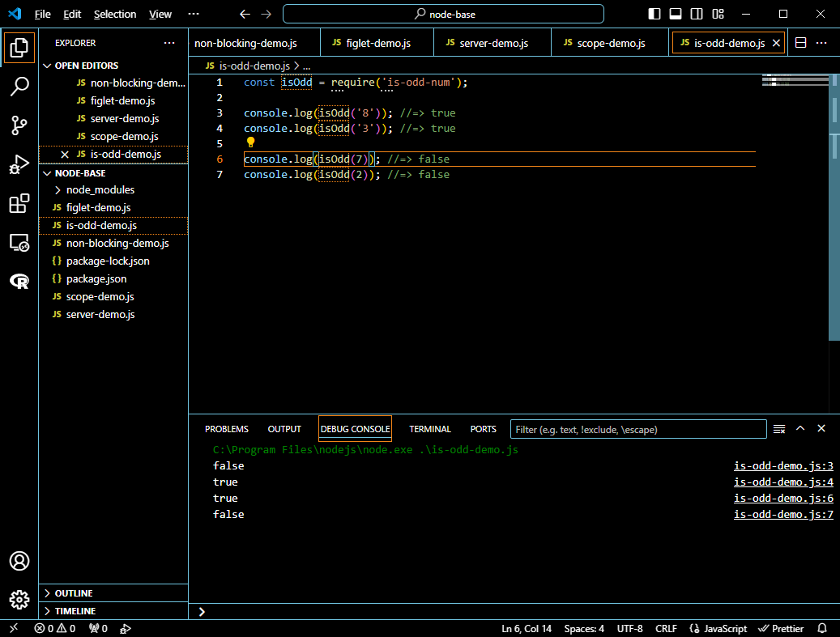Close the is-odd-demo.js tab
This screenshot has height=637, width=840.
pyautogui.click(x=776, y=43)
